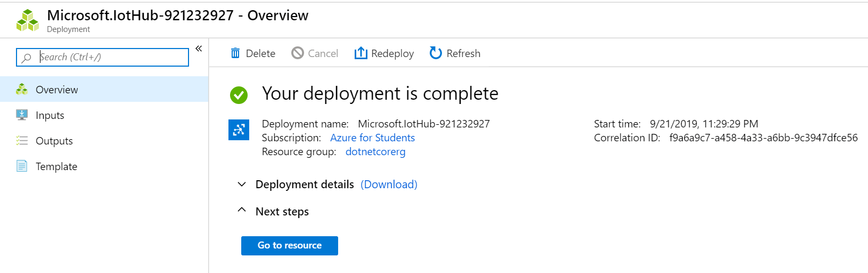Click the magnifier icon in search box
Viewport: 868px width, 273px height.
click(26, 58)
